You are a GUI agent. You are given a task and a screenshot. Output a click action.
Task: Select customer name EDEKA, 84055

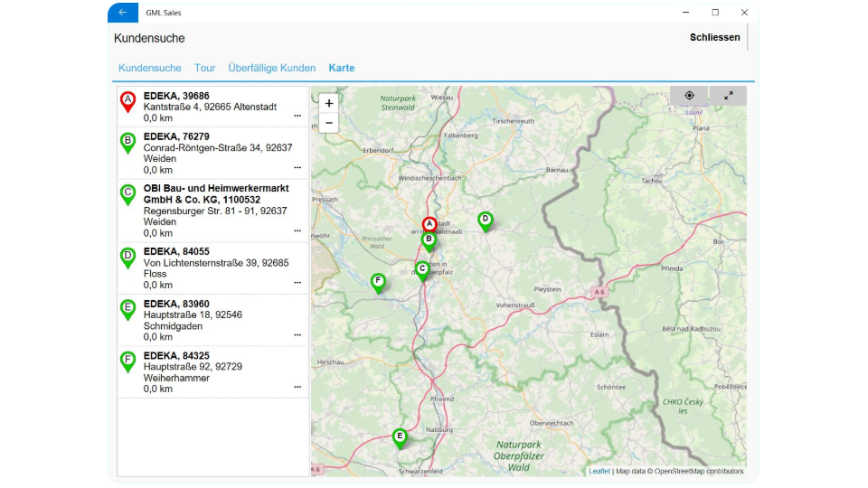[x=176, y=252]
